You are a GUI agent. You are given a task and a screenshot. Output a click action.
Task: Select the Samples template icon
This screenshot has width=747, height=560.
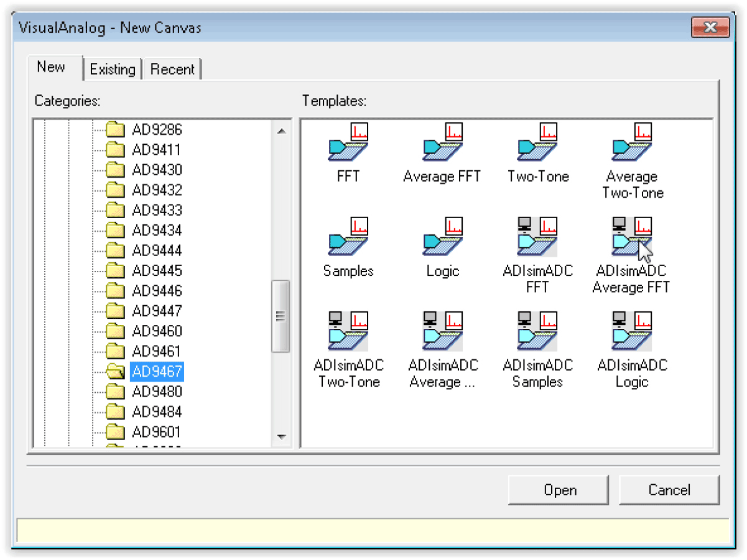point(348,237)
